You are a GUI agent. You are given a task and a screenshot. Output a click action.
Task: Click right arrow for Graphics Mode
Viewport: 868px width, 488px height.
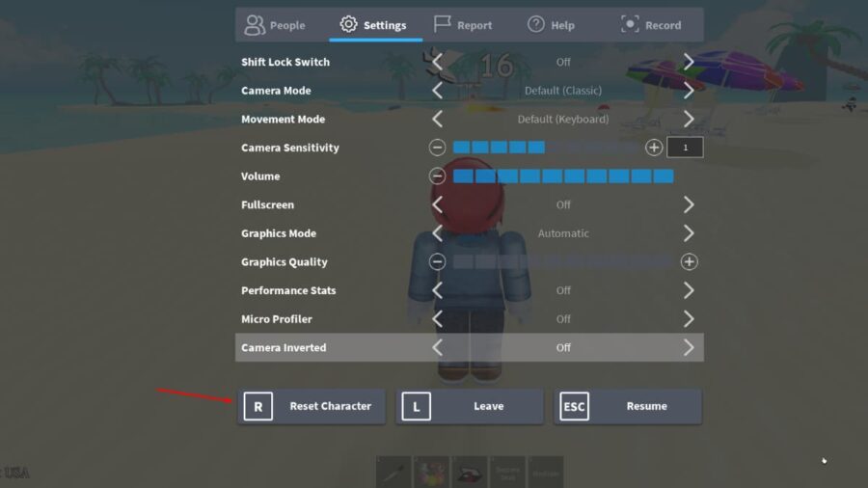689,233
